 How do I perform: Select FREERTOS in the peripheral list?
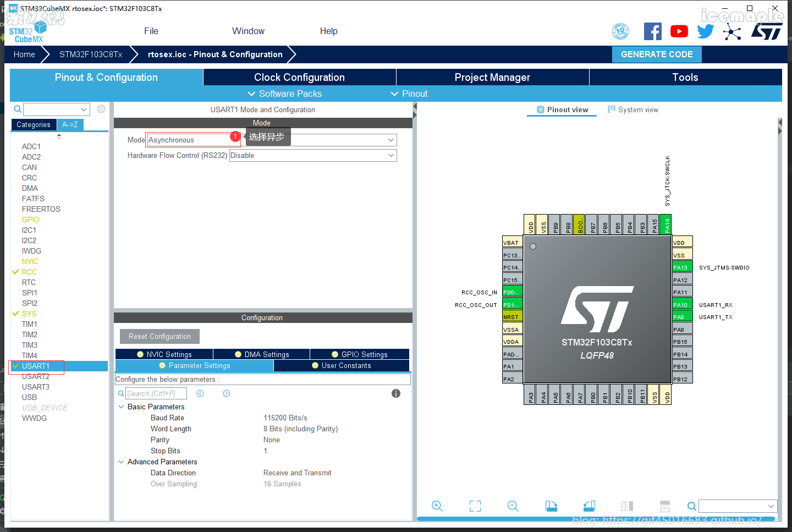pos(41,209)
